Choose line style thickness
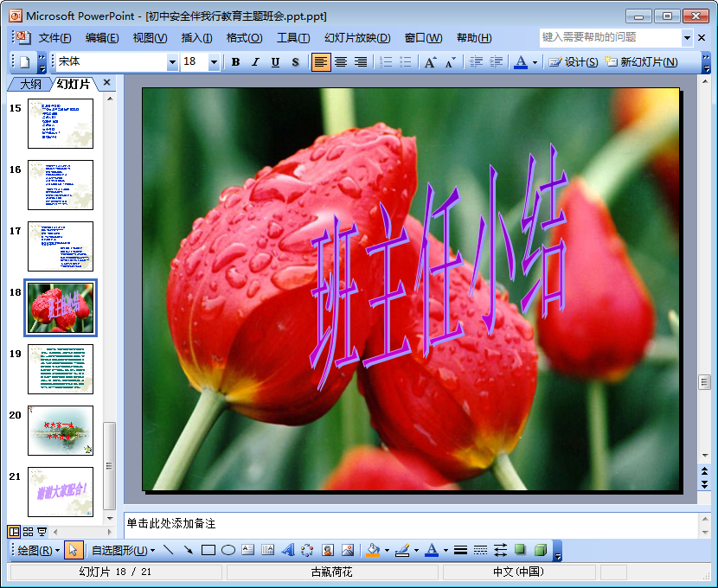Image resolution: width=718 pixels, height=588 pixels. click(461, 550)
